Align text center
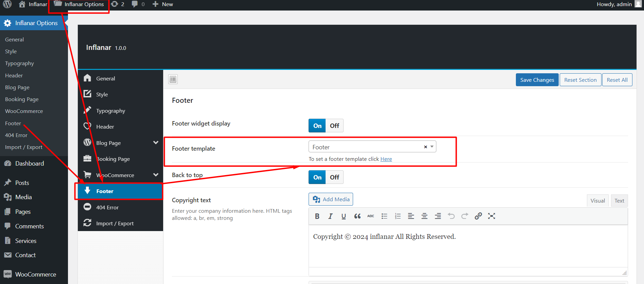 [424, 216]
